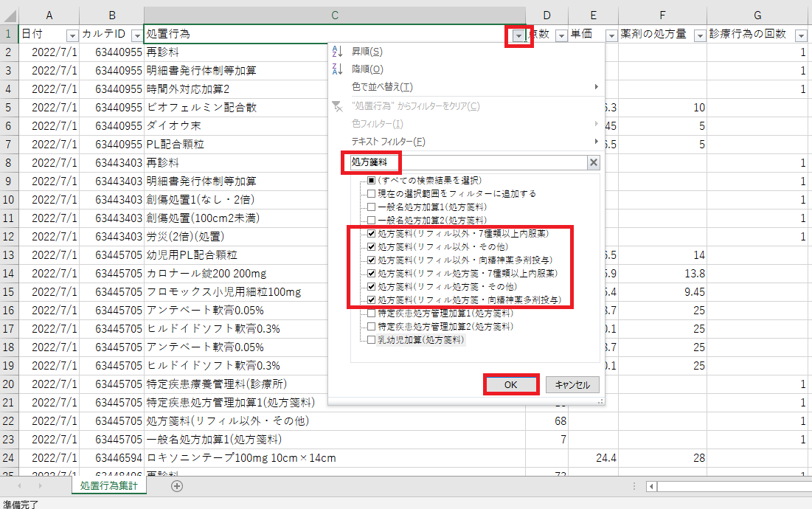Screen dimensions: 812x509
Task: Click the descending sort Z-A icon
Action: [x=337, y=69]
